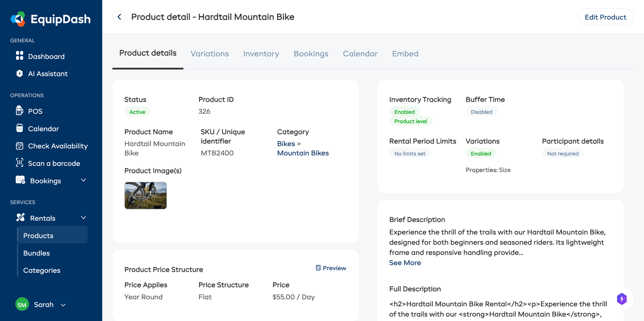Image resolution: width=644 pixels, height=321 pixels.
Task: Click the Bookings sidebar icon
Action: [20, 180]
